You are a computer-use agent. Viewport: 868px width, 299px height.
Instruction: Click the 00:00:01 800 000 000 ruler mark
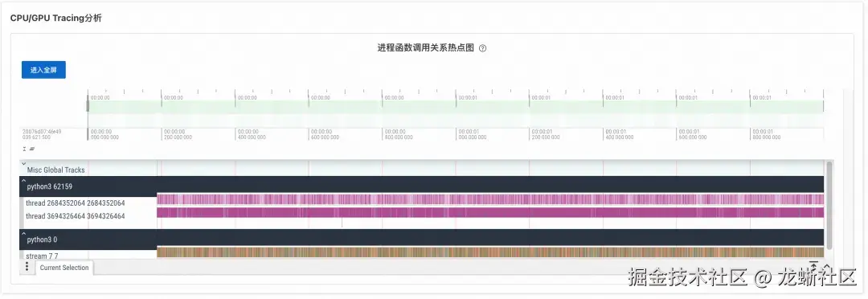click(766, 134)
